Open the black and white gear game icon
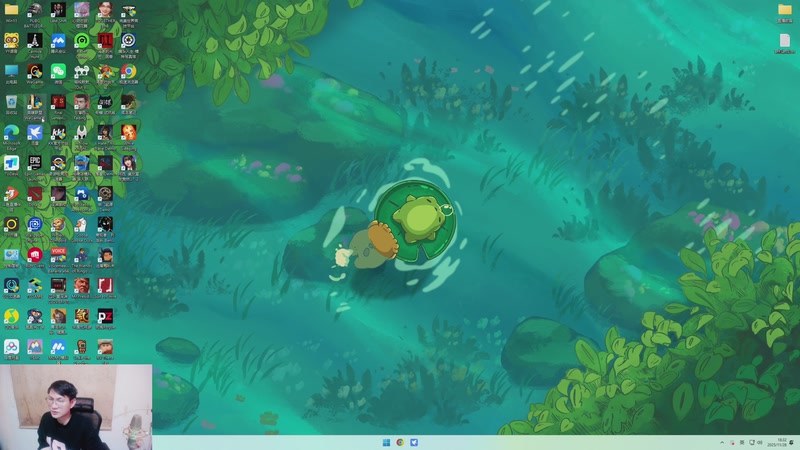Viewport: 800px width, 450px height. [129, 40]
